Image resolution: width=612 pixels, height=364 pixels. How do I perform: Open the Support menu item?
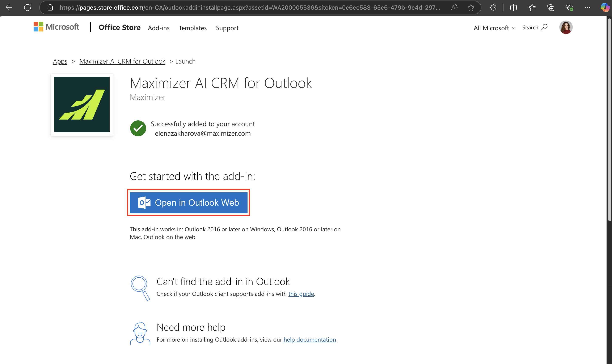coord(227,28)
